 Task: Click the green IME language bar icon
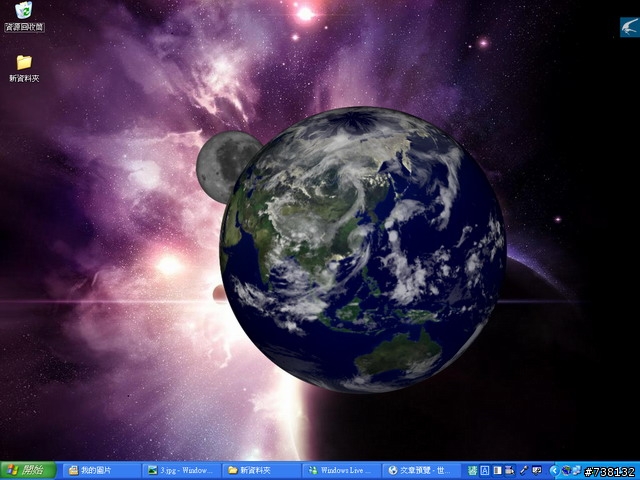pos(472,470)
